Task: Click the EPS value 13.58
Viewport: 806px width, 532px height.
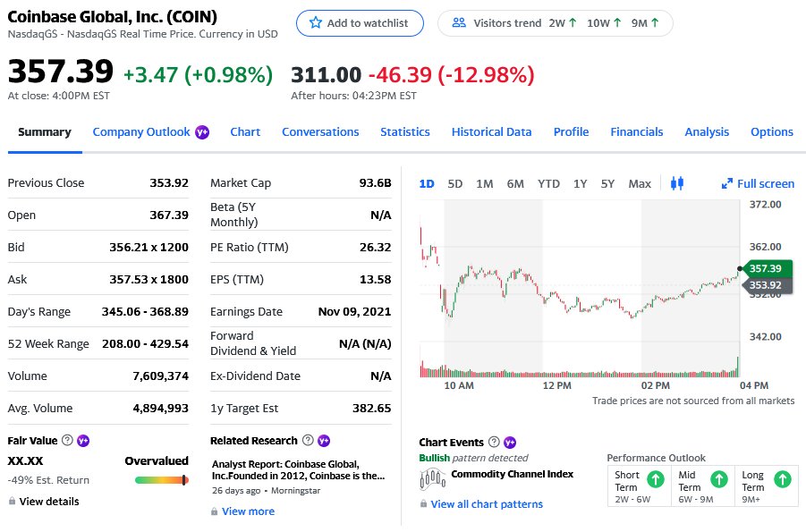Action: tap(375, 280)
